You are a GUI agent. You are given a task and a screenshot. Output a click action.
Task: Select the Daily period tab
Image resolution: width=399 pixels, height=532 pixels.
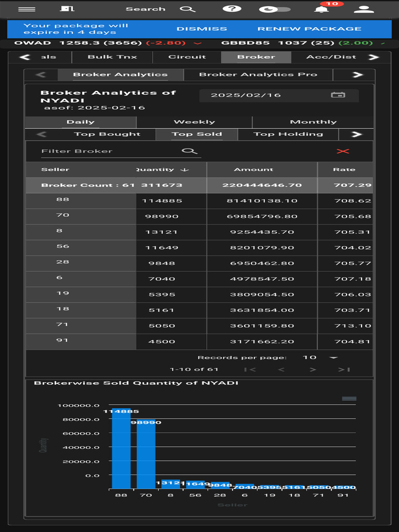(81, 122)
